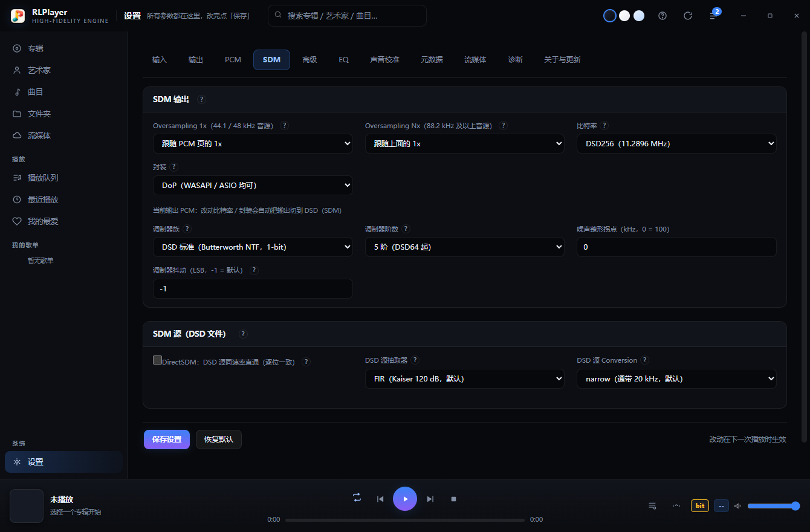Toggle the yellow bit indicator
The image size is (810, 532).
pos(700,505)
